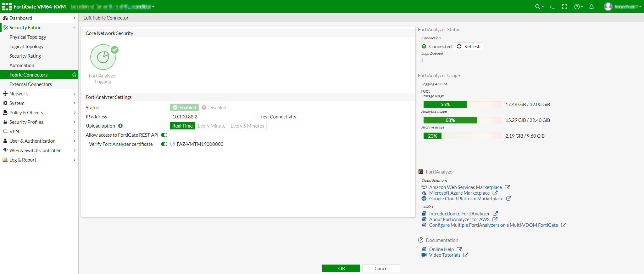Click the Amazon Web Services logo icon
Viewport: 644px width, 274px height.
tap(424, 187)
